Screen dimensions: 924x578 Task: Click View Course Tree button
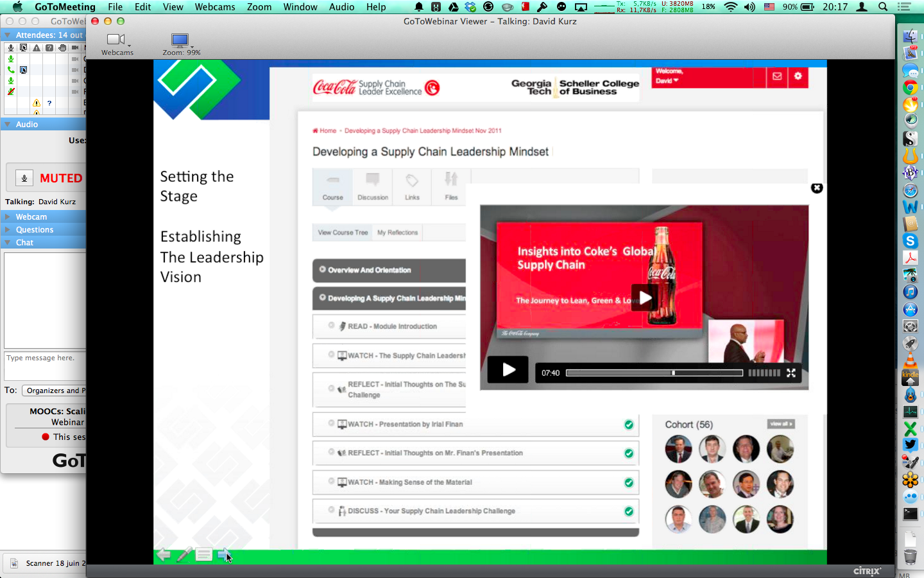(343, 232)
